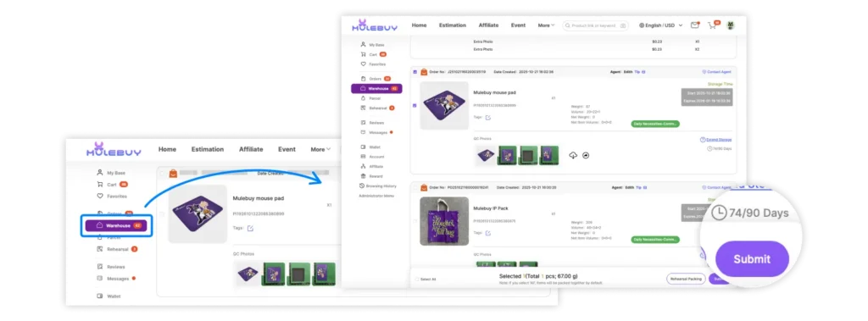Image resolution: width=868 pixels, height=321 pixels.
Task: Open the user avatar in the large window header
Action: pyautogui.click(x=731, y=25)
